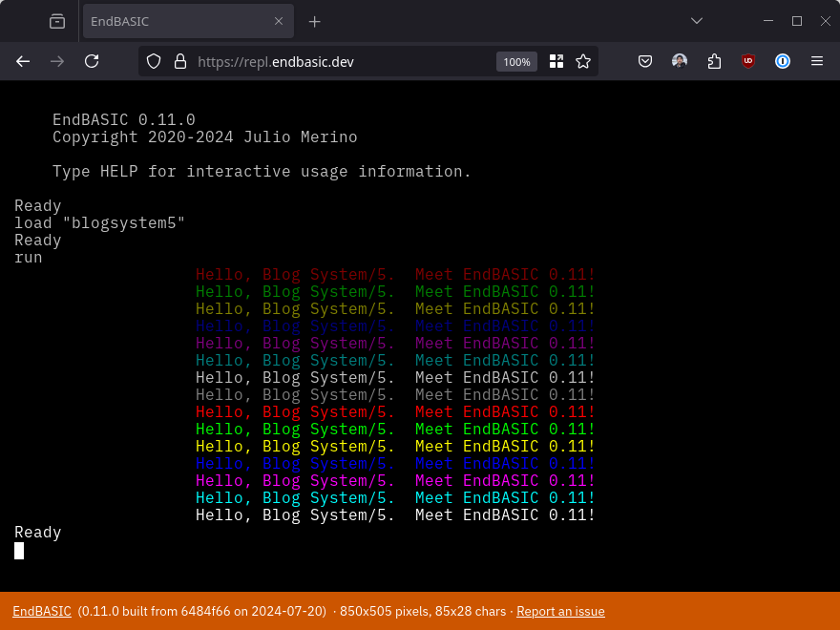840x630 pixels.
Task: Open the Firefox View icon
Action: [x=56, y=21]
